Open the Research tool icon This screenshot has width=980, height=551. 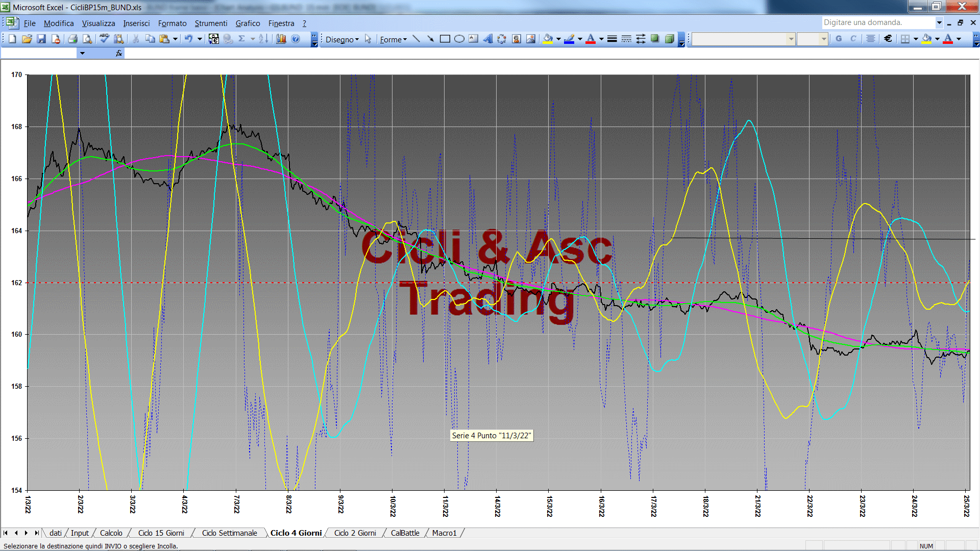click(x=119, y=39)
